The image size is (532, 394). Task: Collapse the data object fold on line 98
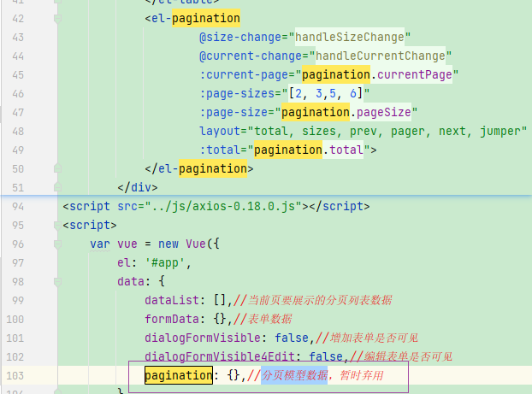[x=57, y=281]
